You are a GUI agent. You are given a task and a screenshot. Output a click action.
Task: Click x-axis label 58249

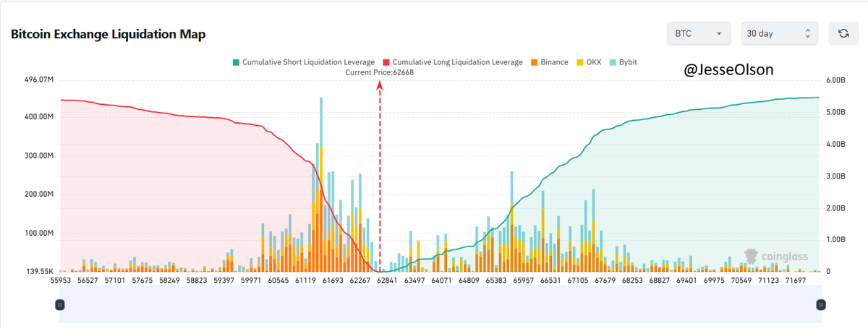click(169, 279)
